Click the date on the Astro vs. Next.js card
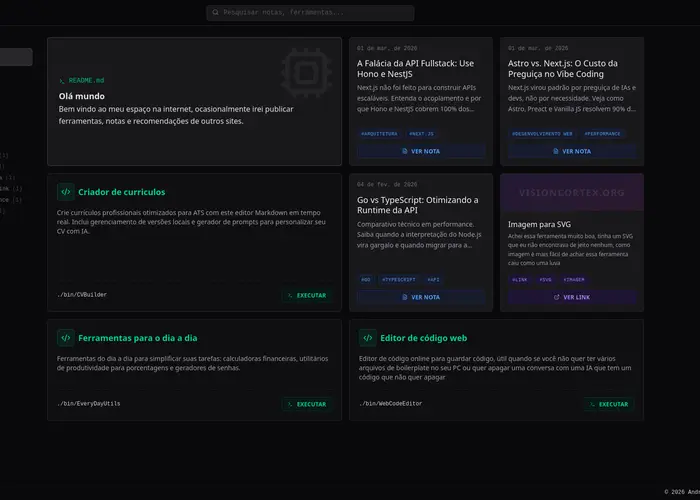 (538, 48)
